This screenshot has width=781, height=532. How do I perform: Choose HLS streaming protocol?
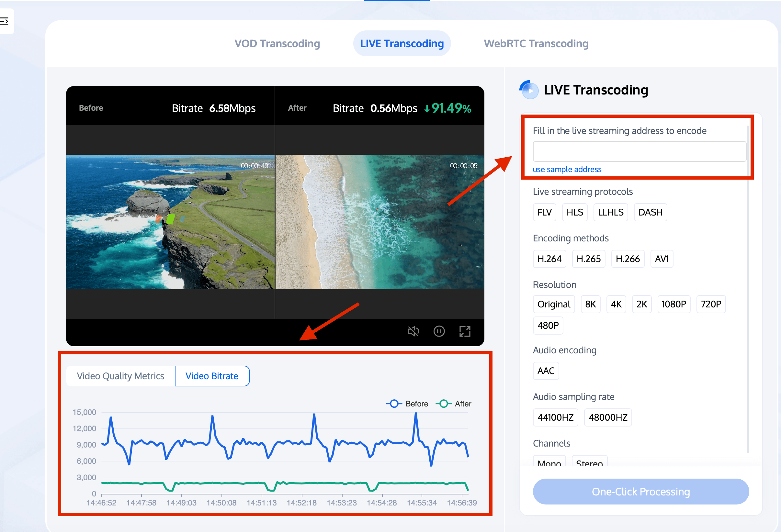[575, 212]
